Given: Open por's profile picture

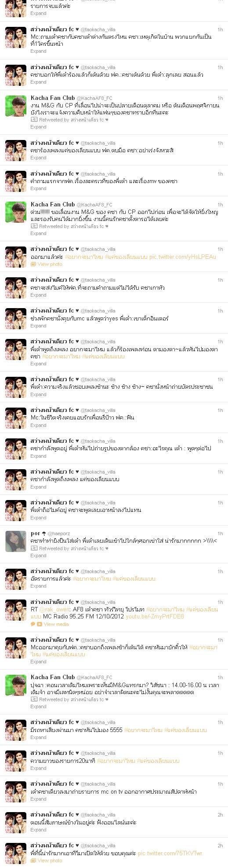Looking at the screenshot, I should point(16,541).
